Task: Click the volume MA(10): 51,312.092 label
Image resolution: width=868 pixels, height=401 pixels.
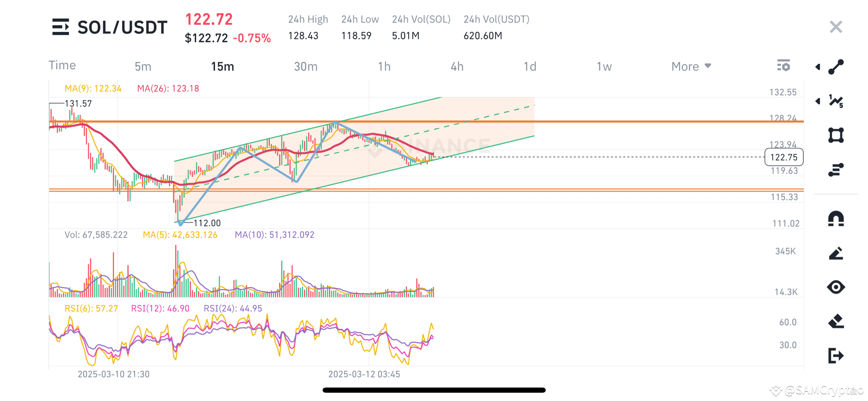Action: [x=275, y=235]
